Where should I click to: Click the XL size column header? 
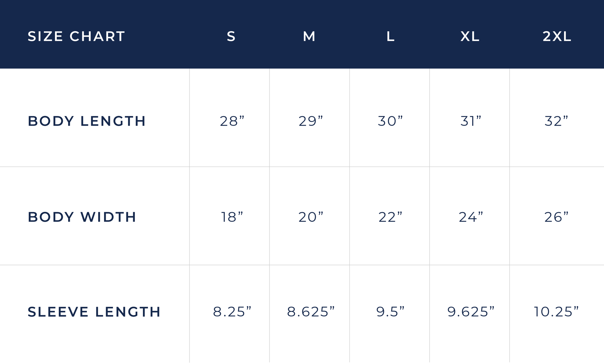click(x=470, y=36)
